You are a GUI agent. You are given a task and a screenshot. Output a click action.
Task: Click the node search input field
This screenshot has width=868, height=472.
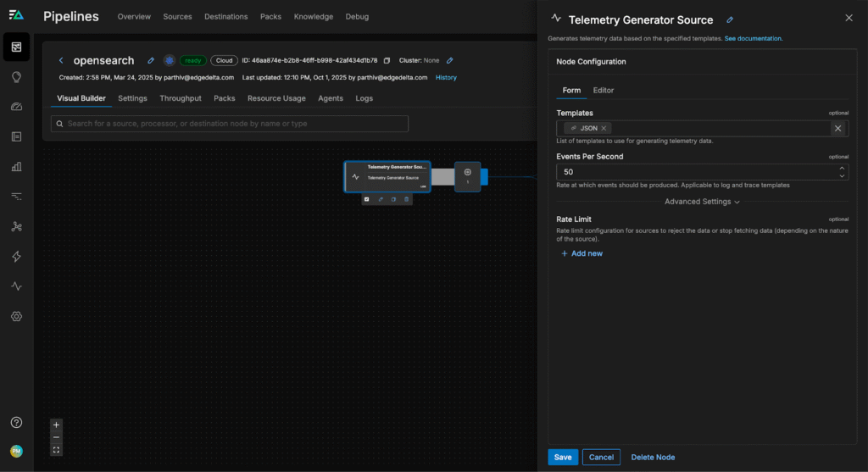point(229,124)
